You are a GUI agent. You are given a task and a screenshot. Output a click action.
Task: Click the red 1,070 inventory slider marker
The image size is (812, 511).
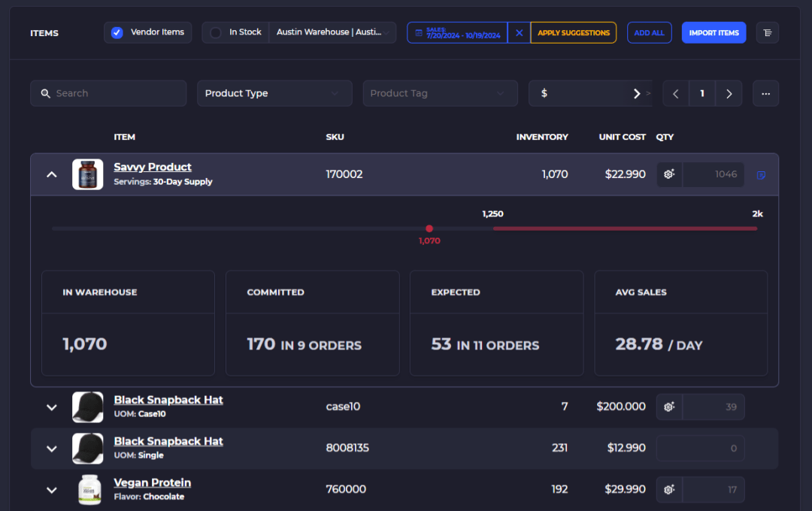coord(429,228)
